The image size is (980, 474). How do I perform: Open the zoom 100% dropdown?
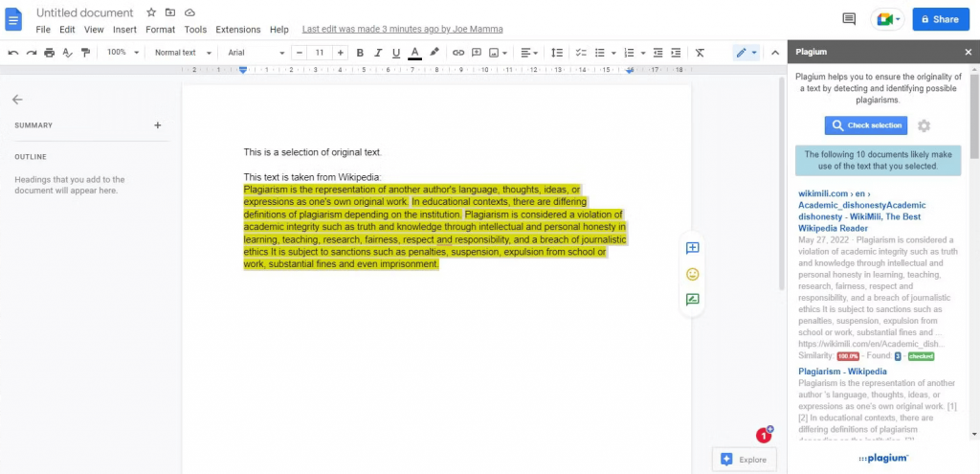click(x=122, y=53)
